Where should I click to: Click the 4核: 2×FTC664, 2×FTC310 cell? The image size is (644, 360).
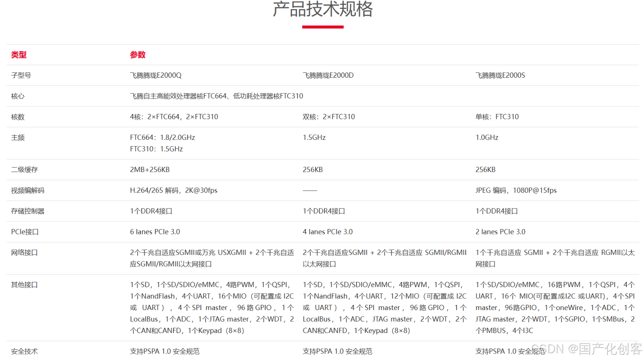(174, 117)
